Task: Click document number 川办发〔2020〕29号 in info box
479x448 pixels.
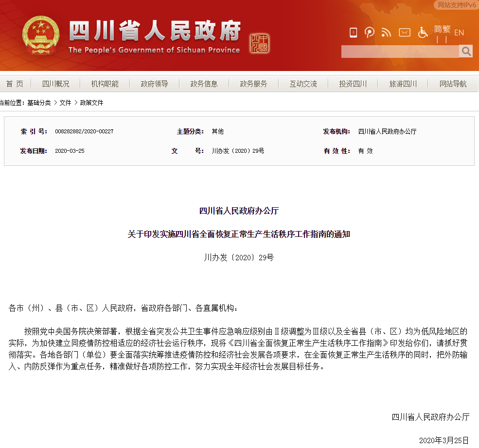Action: coord(238,151)
